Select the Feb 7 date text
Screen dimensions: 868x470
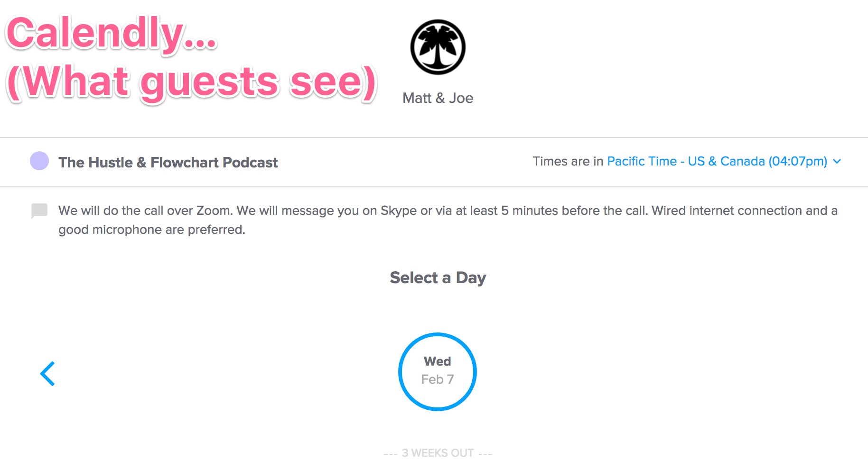(438, 379)
